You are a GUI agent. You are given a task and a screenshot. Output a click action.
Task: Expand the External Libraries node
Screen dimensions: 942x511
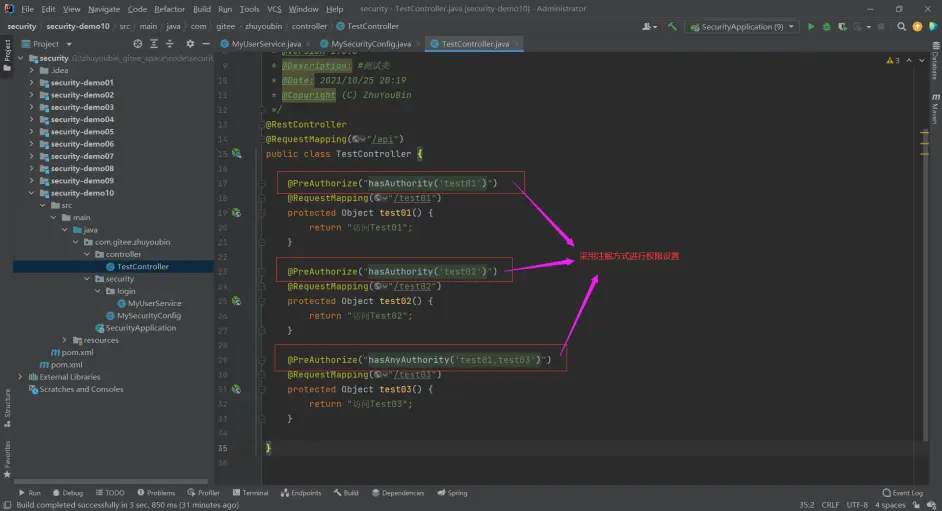click(x=21, y=377)
